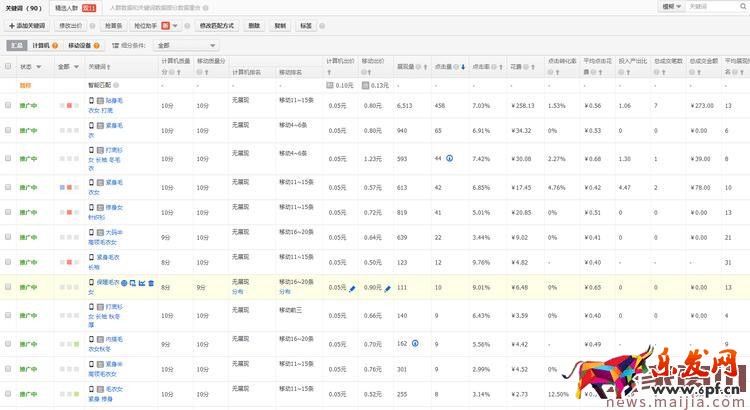750x410 pixels.
Task: Check the box for the 保暖毛衣 row
Action: (x=8, y=287)
